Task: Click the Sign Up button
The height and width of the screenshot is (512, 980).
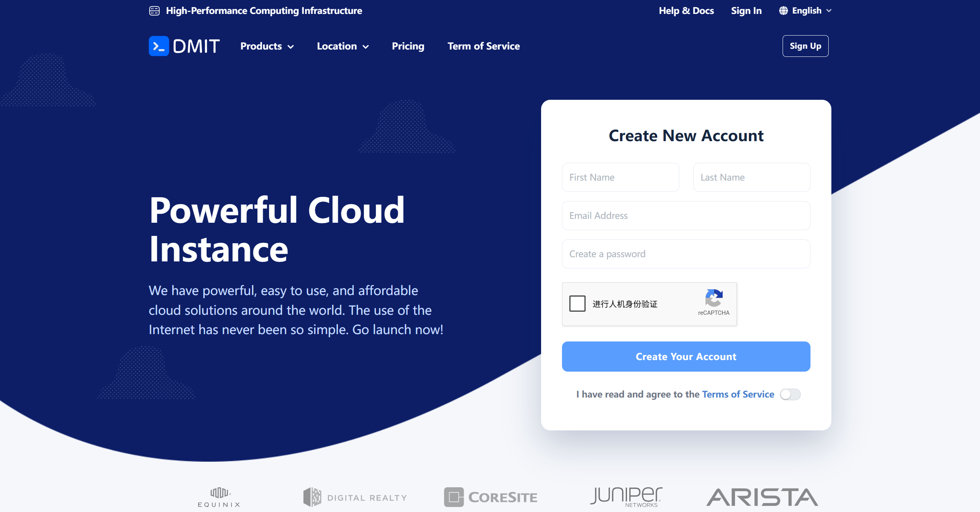Action: point(805,46)
